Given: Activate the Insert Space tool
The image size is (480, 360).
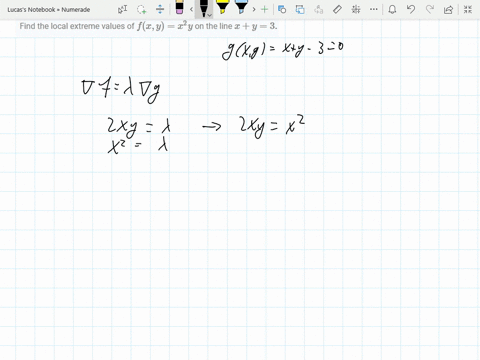Looking at the screenshot, I should pos(160,9).
